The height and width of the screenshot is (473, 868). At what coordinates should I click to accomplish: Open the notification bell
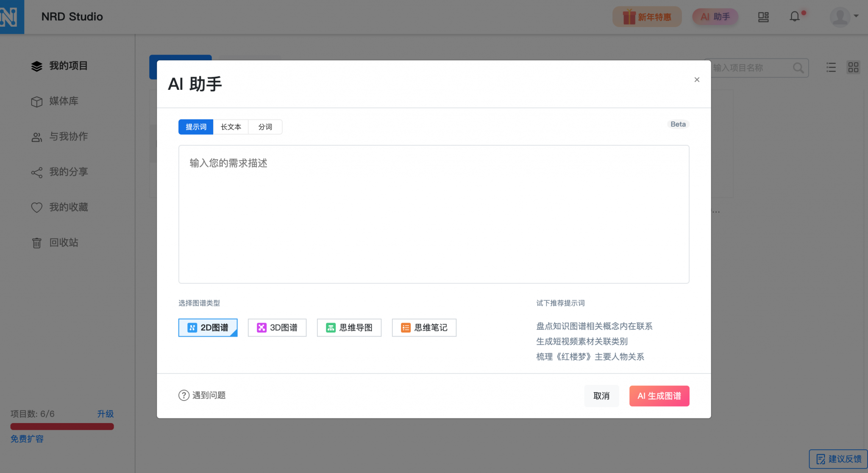coord(794,17)
